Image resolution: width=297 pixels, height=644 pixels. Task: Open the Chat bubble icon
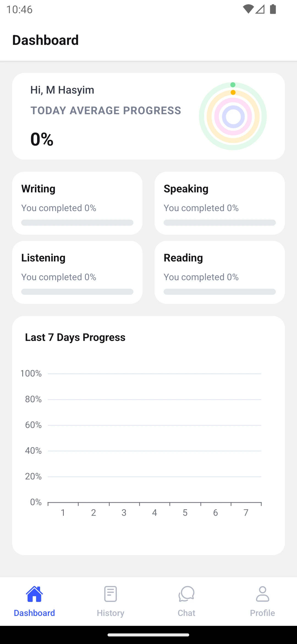(x=186, y=594)
